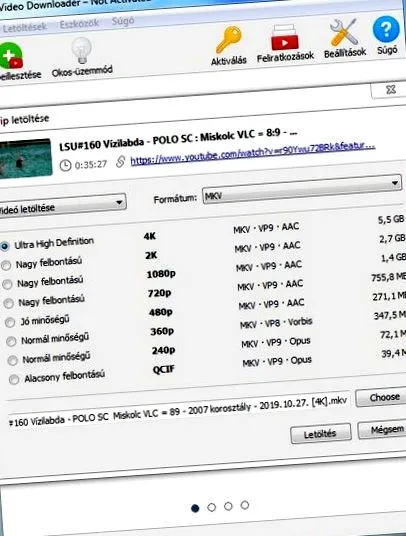Click the 755,8 MB size entry

pyautogui.click(x=389, y=277)
